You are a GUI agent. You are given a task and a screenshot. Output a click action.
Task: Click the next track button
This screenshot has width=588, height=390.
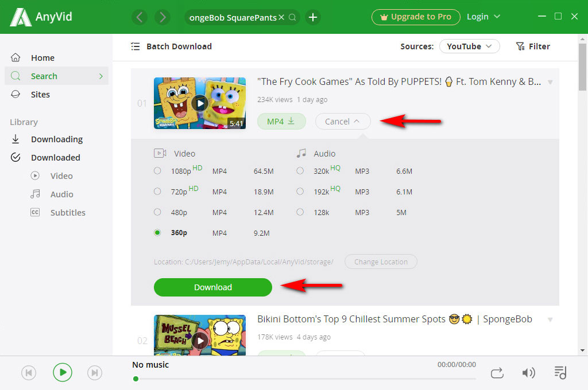[x=95, y=373]
